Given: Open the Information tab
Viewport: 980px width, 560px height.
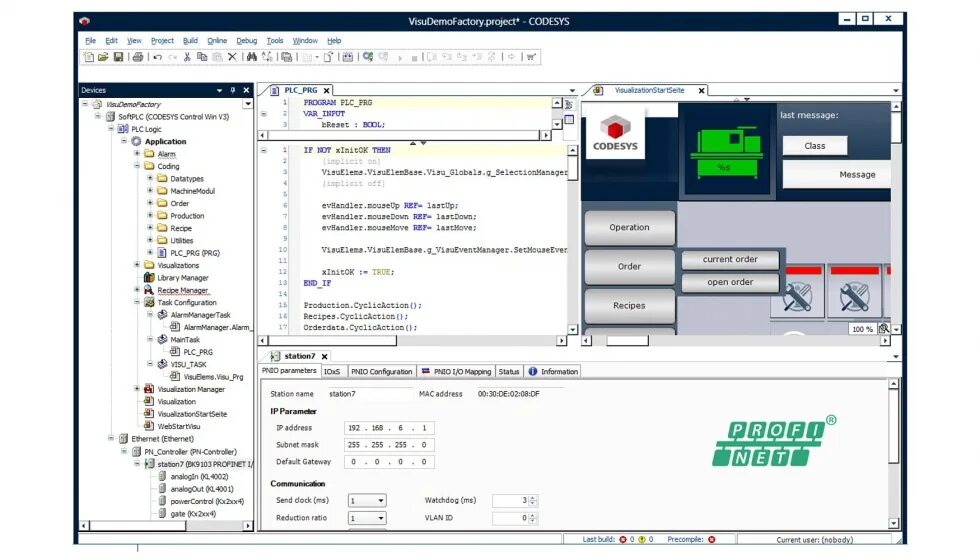Looking at the screenshot, I should 553,371.
